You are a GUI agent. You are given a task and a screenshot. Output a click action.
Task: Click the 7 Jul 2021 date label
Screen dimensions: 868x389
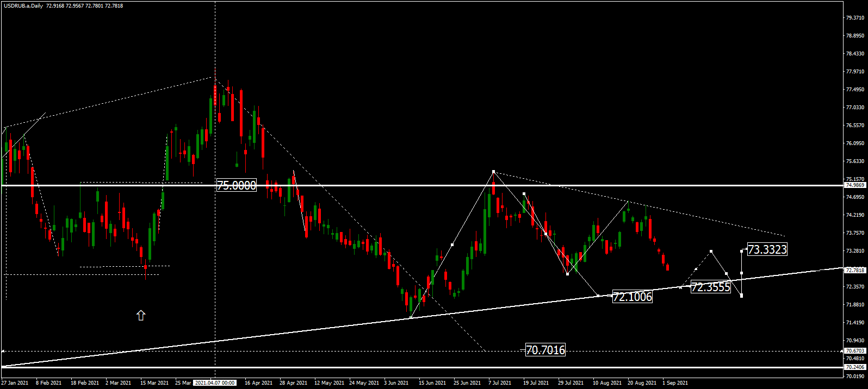click(x=500, y=383)
